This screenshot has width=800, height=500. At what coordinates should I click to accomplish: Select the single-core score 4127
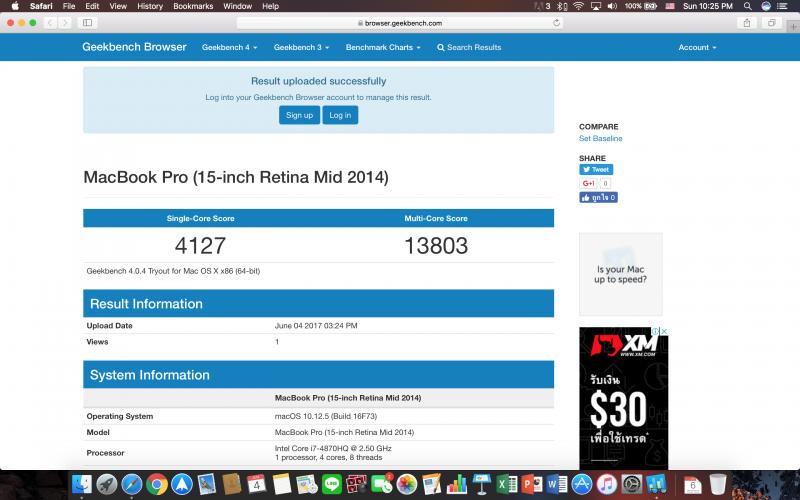point(200,245)
